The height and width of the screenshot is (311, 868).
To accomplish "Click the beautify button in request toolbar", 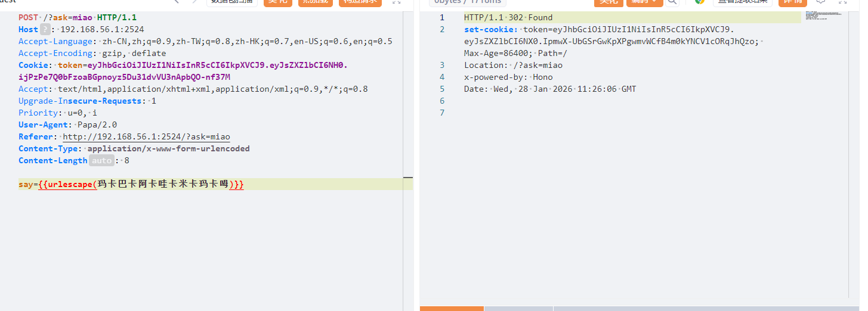I will (x=277, y=2).
